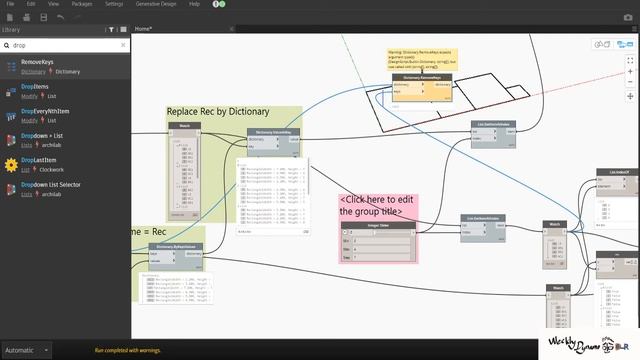Click 'Lists' category link under Dropdown List Selector
The width and height of the screenshot is (640, 360).
pyautogui.click(x=27, y=194)
